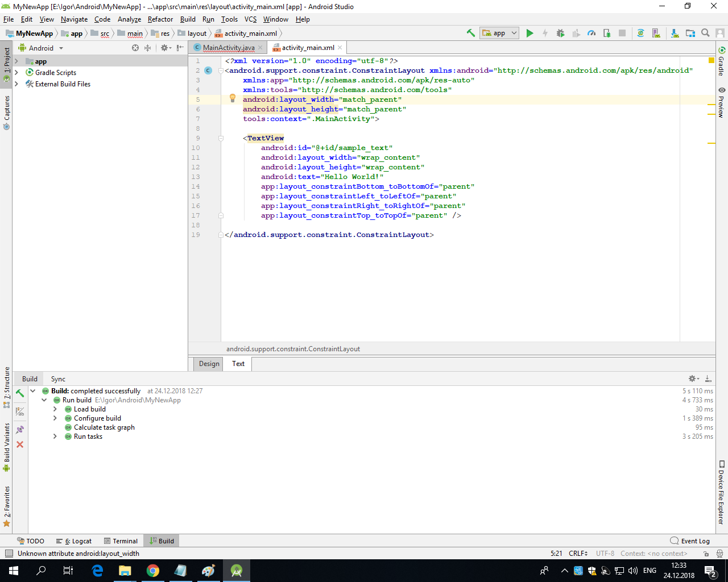Expand the Configure build node
Viewport: 728px width, 582px height.
click(55, 418)
